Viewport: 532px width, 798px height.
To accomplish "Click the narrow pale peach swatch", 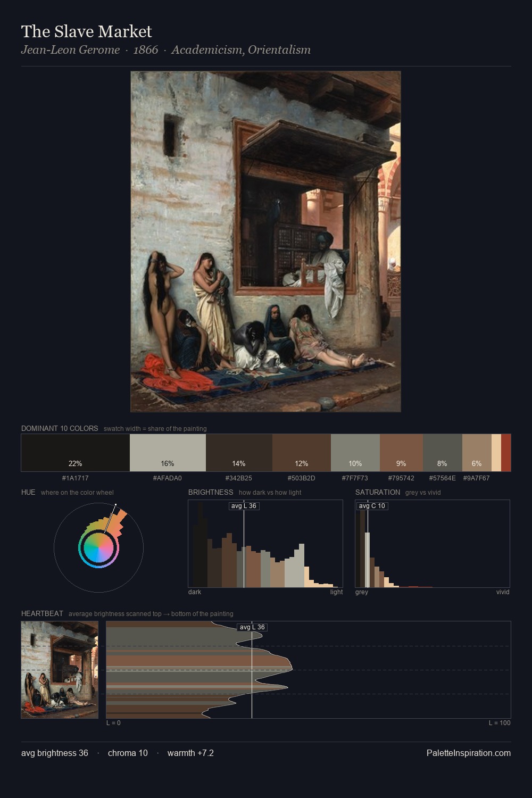I will tap(496, 452).
